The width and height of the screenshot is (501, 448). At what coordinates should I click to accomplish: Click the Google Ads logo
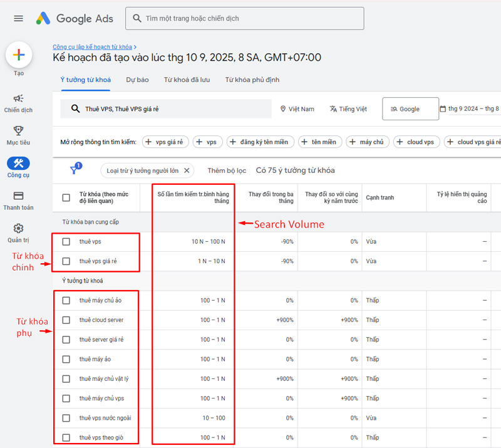click(x=74, y=18)
